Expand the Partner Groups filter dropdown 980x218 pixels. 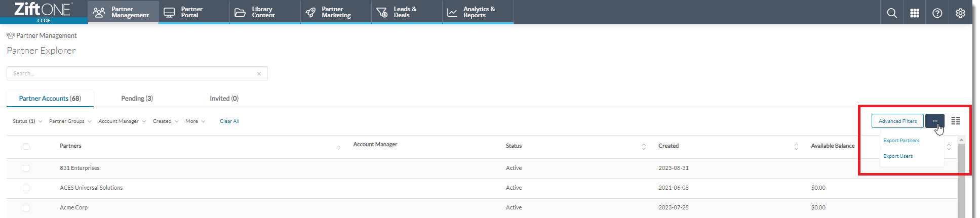click(x=70, y=121)
